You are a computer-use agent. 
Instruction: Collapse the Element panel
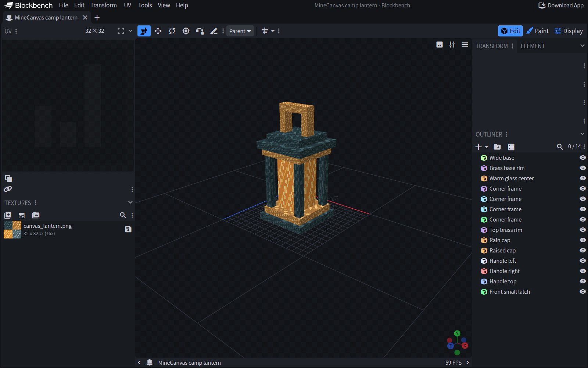coord(582,46)
